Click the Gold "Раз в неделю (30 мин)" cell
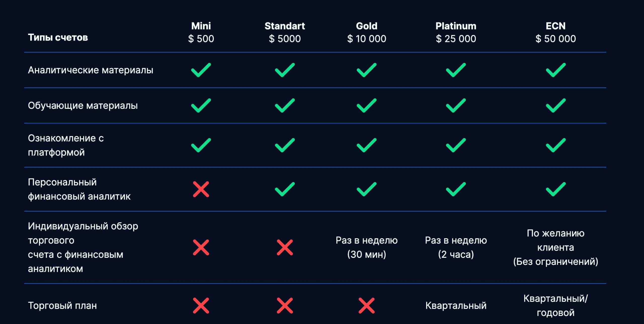Screen dimensions: 644x324 (x=366, y=247)
